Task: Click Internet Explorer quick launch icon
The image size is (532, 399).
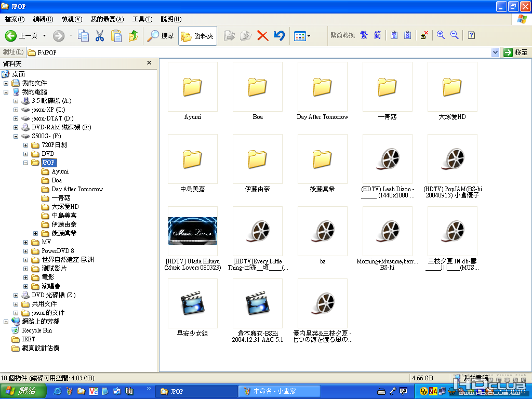Action: point(58,391)
